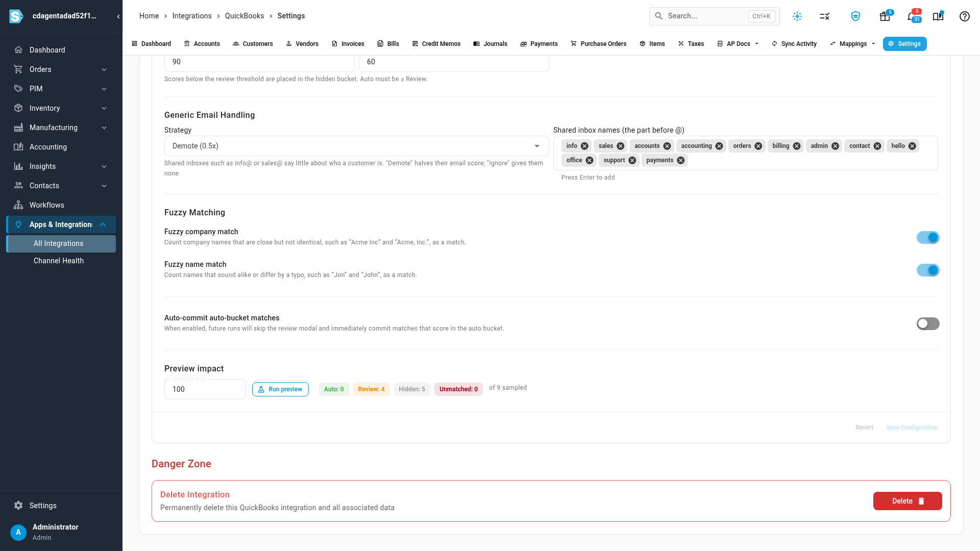Open the AI assistant sparkle icon
The image size is (980, 551).
point(797,16)
